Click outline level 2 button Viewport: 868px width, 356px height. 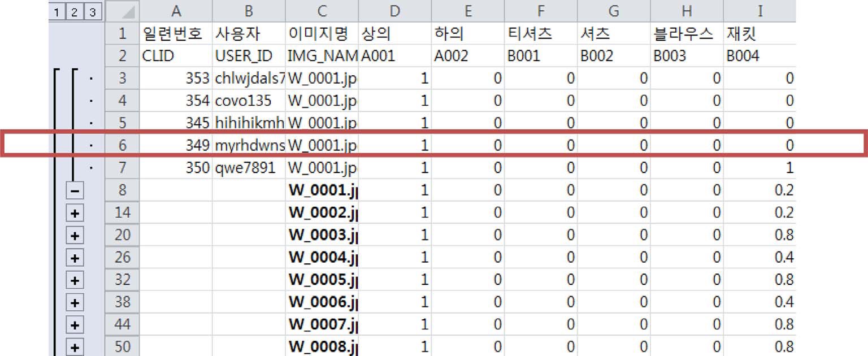tap(75, 12)
